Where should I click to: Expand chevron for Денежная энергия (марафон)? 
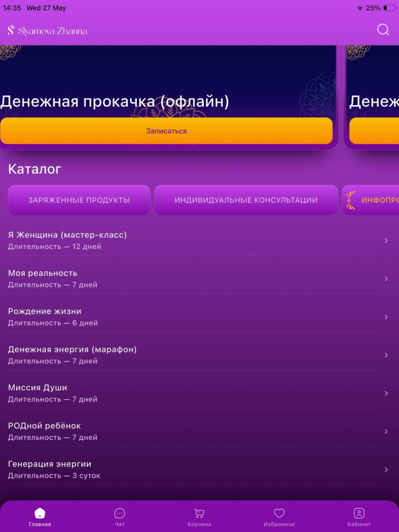pyautogui.click(x=386, y=355)
